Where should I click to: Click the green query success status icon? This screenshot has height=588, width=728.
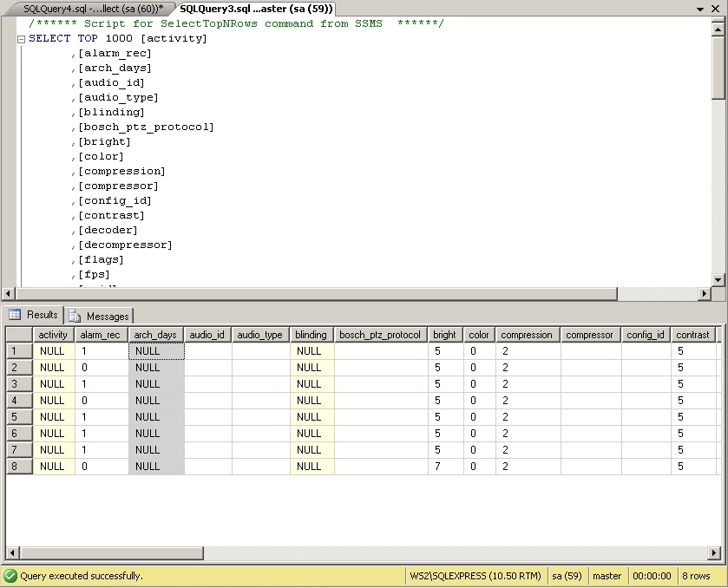(10, 576)
